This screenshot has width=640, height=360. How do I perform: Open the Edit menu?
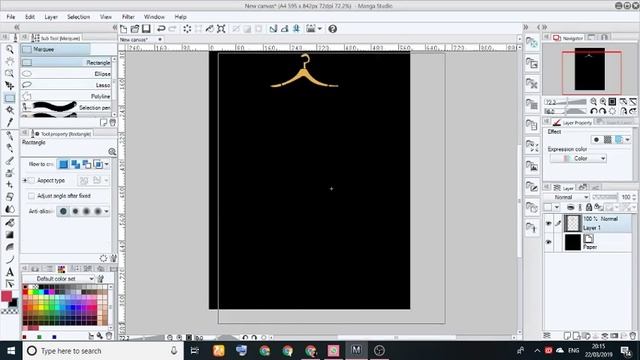pyautogui.click(x=30, y=17)
